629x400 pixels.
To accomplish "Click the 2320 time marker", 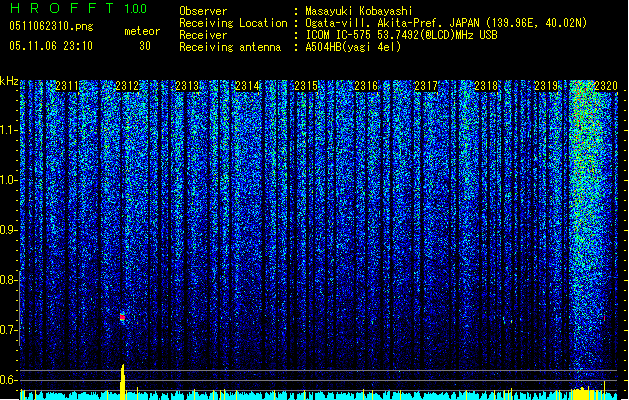I will click(605, 86).
